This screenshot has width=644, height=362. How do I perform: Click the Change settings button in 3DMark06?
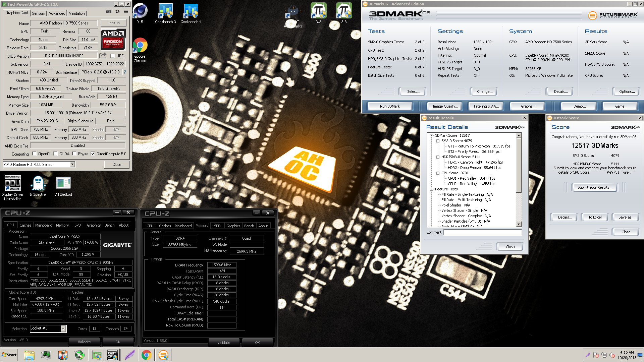(485, 92)
